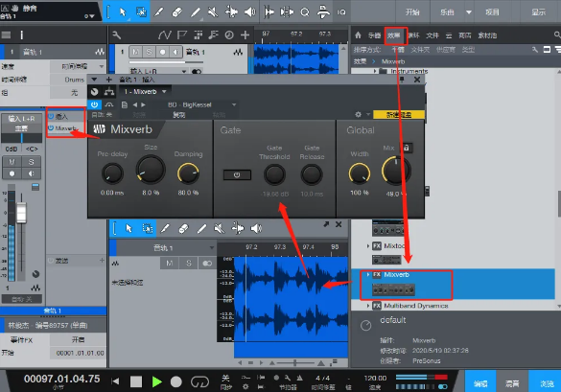Select the Multiband Dynamics effect in list
The image size is (561, 392).
[x=416, y=306]
